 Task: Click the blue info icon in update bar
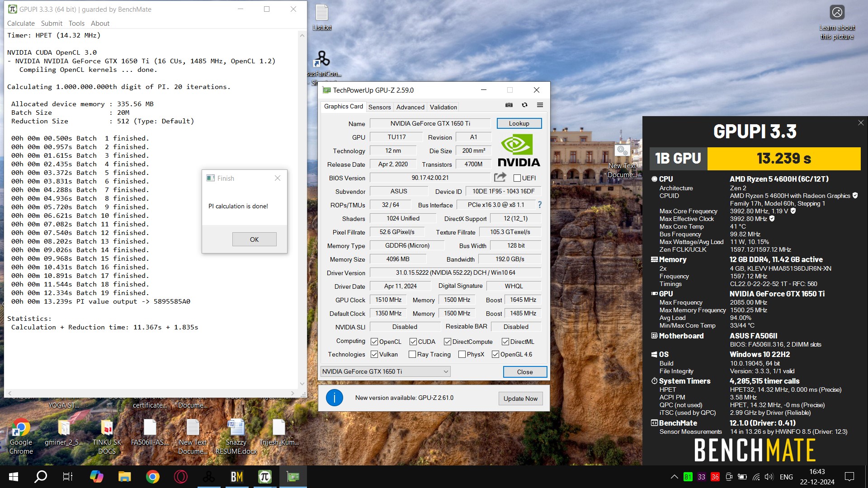coord(335,398)
